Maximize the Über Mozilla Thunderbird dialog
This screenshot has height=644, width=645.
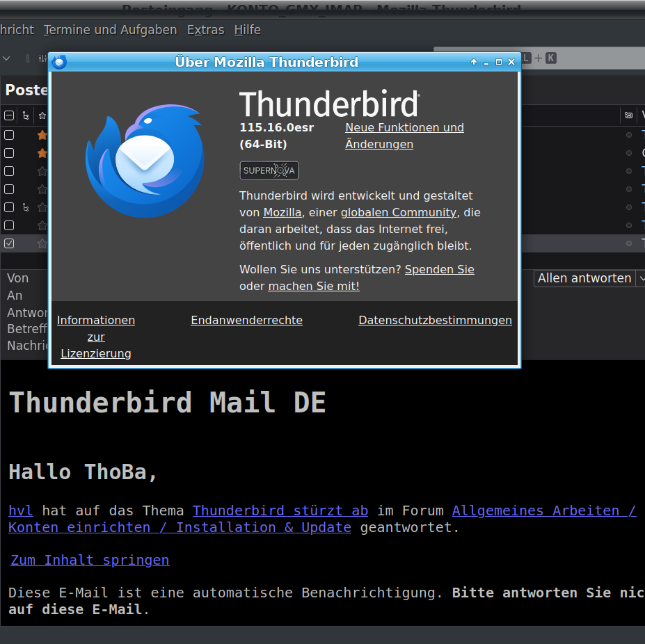(499, 62)
